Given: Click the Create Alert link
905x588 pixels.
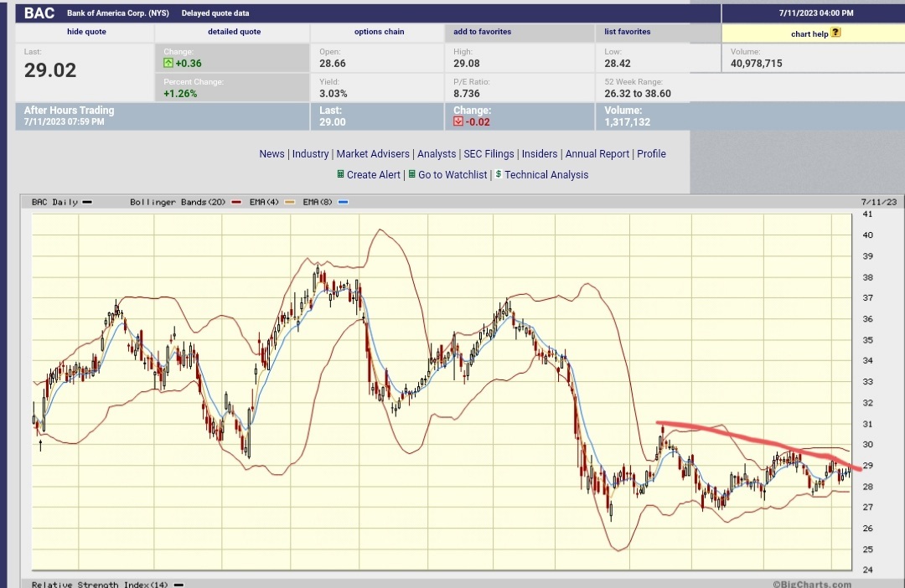Looking at the screenshot, I should (374, 175).
